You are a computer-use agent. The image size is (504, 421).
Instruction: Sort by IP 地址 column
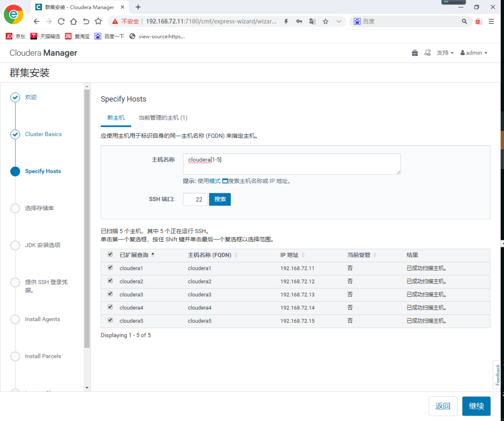(x=293, y=255)
